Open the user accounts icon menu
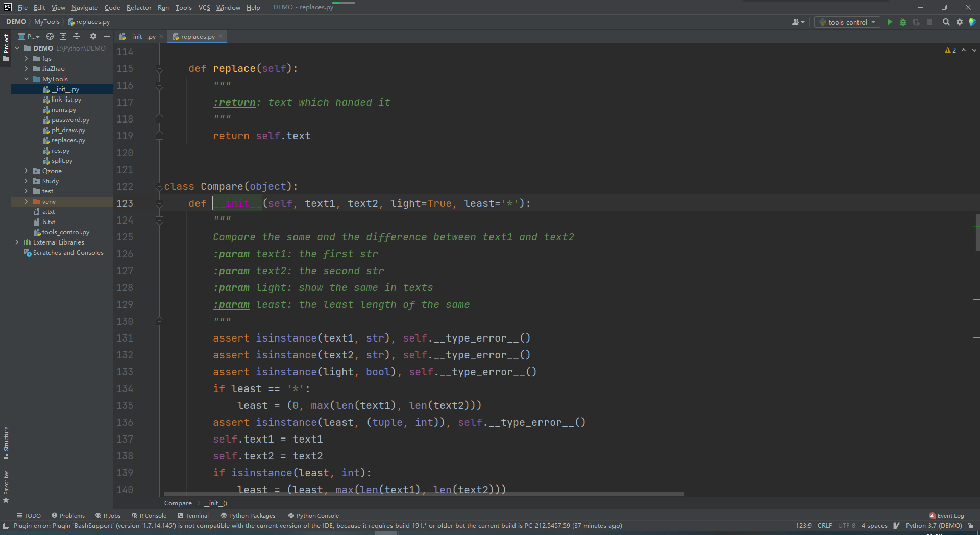The height and width of the screenshot is (535, 980). click(x=798, y=22)
